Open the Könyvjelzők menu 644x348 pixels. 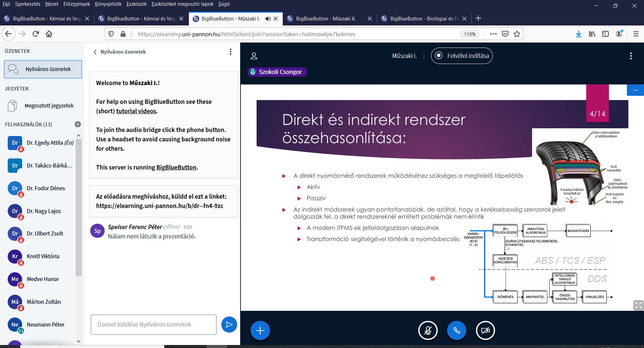point(108,4)
